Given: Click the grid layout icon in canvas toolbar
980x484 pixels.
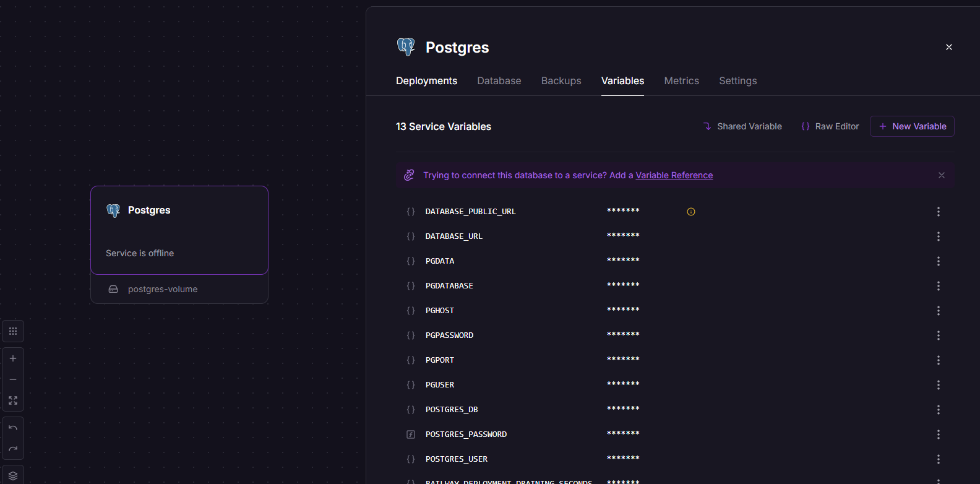Looking at the screenshot, I should pyautogui.click(x=13, y=331).
